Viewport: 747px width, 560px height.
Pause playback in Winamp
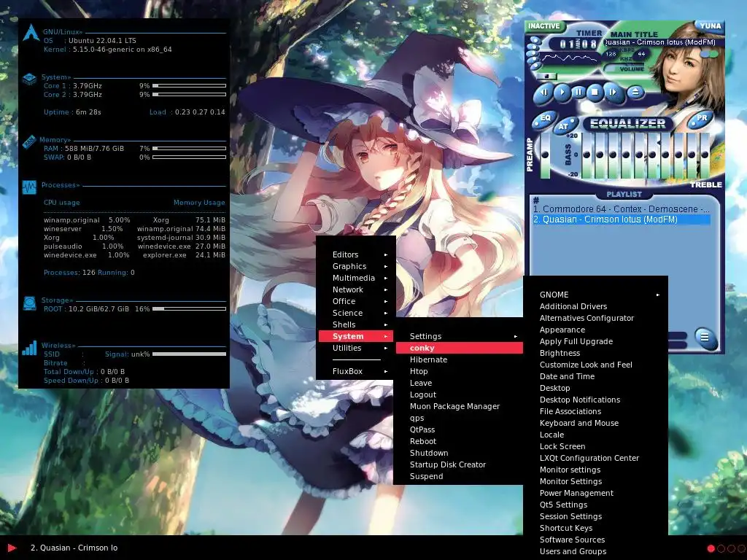click(578, 92)
